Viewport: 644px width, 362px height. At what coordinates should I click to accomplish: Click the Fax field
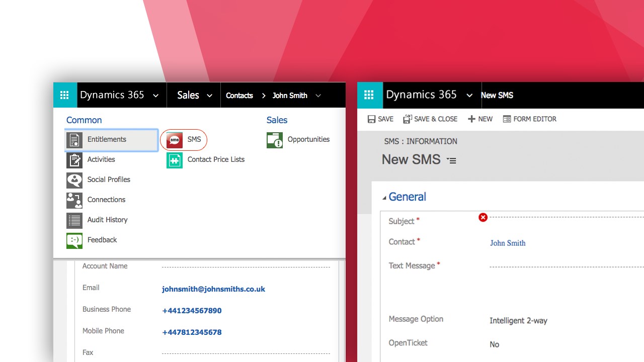(246, 353)
